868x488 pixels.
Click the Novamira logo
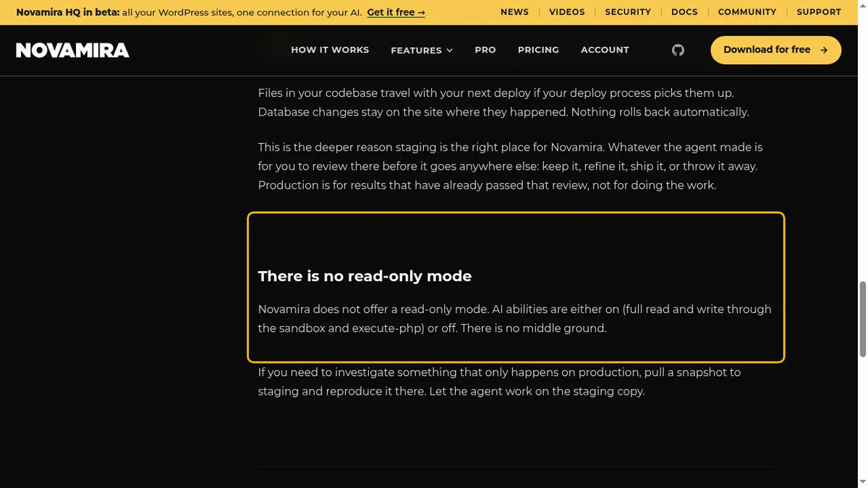(x=72, y=50)
